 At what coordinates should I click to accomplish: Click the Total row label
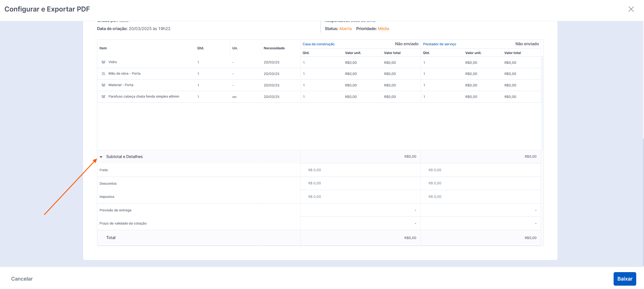[x=111, y=238]
